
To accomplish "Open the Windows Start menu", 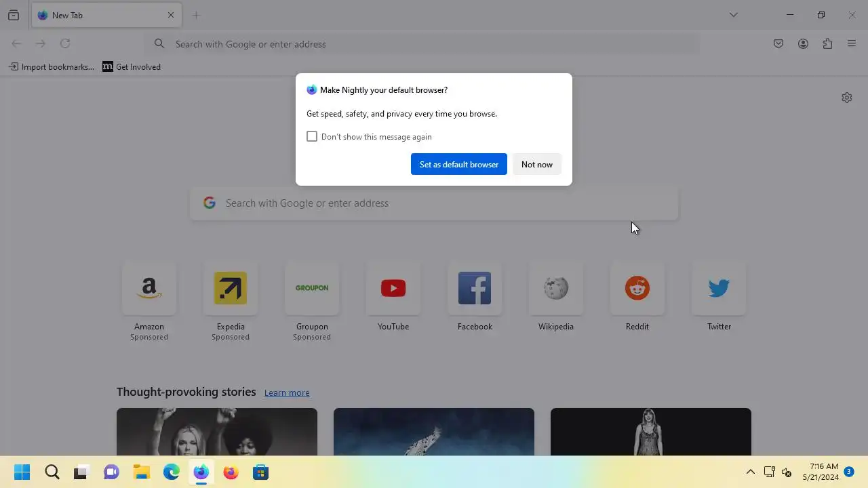I will point(22,472).
